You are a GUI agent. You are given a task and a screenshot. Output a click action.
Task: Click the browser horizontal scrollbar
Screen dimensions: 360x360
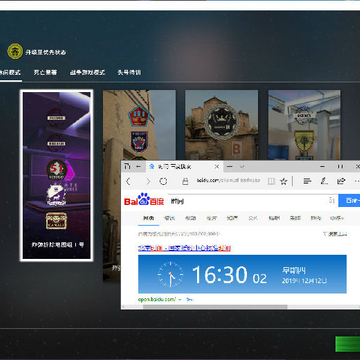click(215, 306)
